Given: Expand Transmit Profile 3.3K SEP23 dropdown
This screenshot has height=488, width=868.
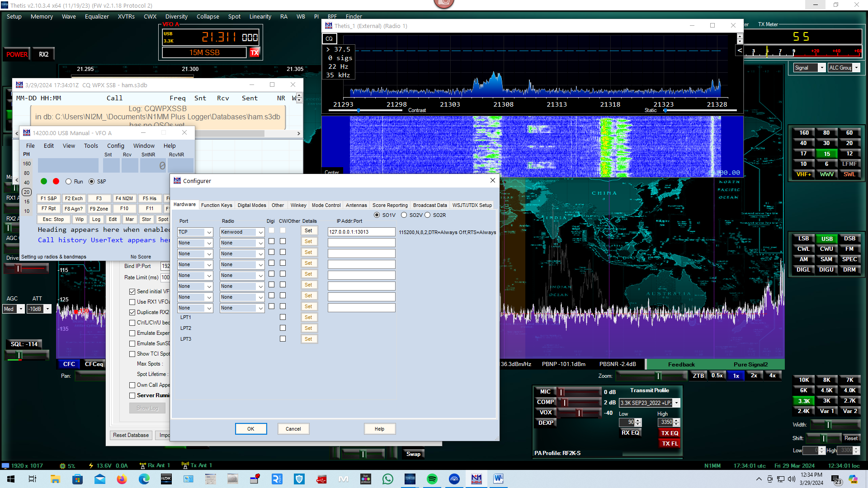Looking at the screenshot, I should (677, 403).
